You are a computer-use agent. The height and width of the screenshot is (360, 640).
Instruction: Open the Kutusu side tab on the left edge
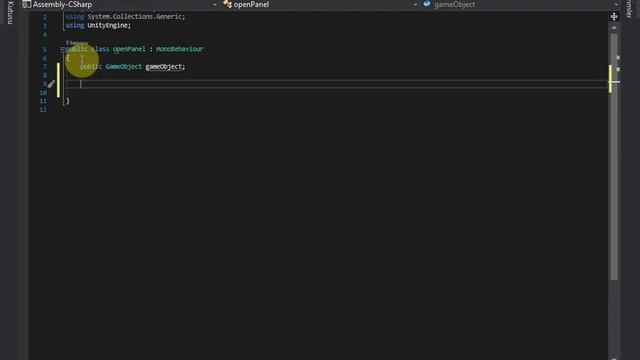pyautogui.click(x=10, y=13)
